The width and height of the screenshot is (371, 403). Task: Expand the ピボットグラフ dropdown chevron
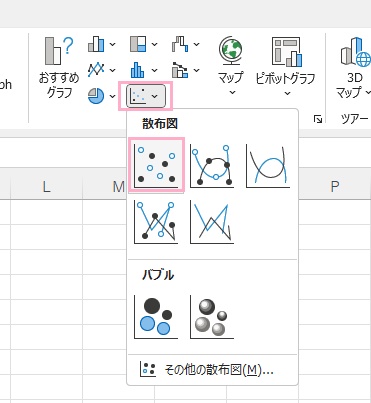(287, 93)
